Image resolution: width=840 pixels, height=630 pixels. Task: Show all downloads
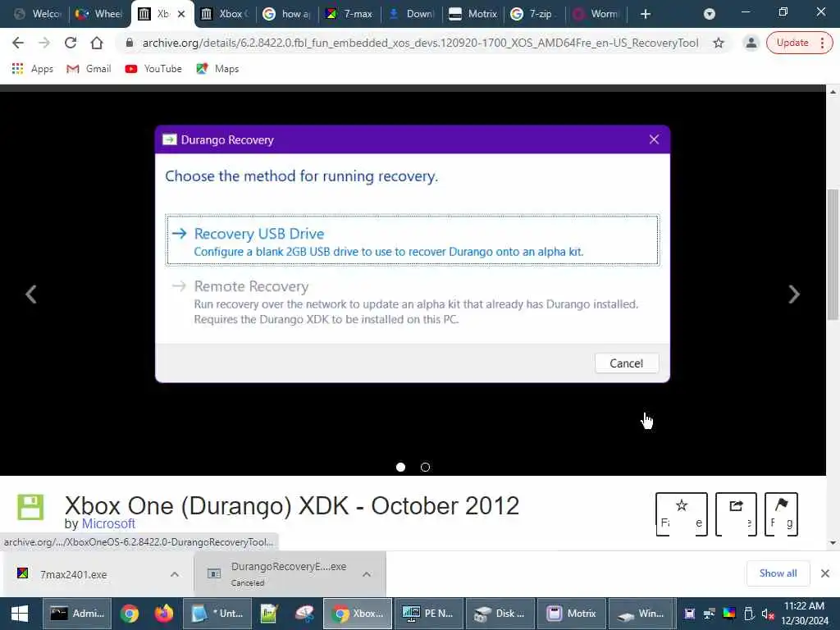(778, 573)
